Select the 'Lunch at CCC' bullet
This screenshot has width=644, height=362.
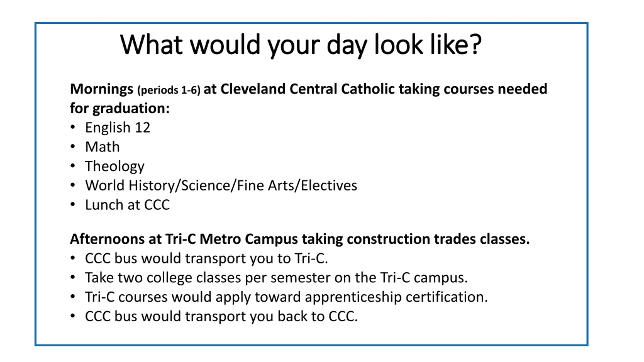(x=127, y=205)
